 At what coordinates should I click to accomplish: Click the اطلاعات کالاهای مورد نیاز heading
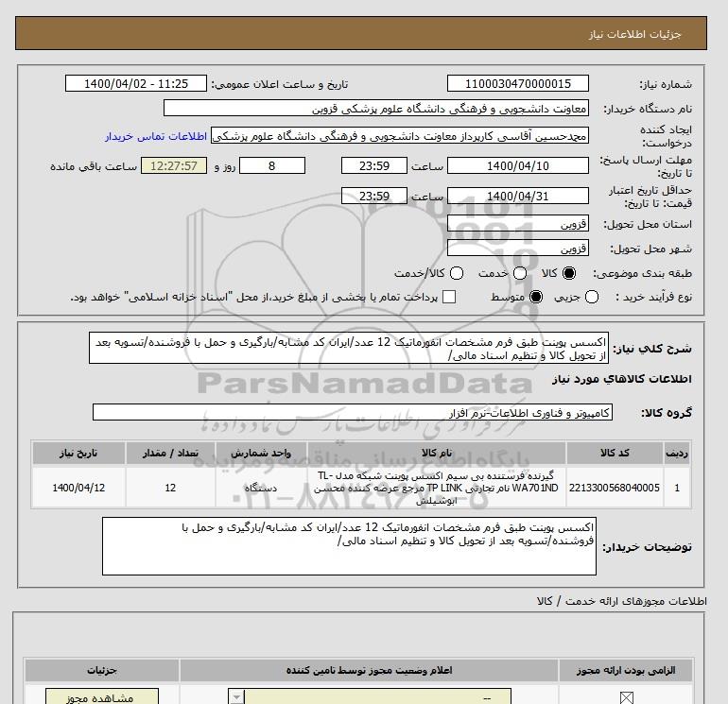[x=622, y=379]
